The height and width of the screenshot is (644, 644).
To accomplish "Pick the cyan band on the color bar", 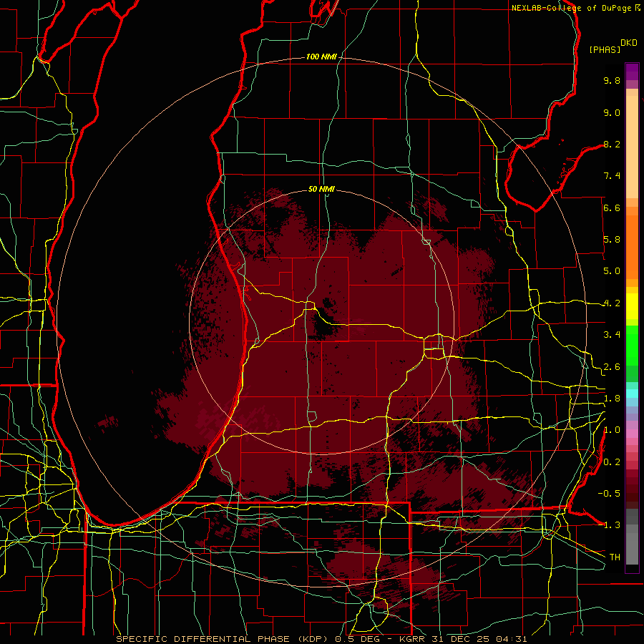I will (x=632, y=394).
